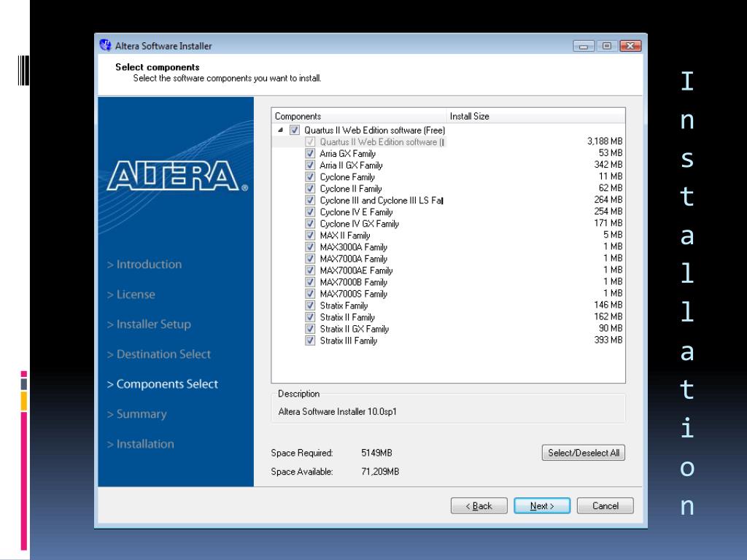The width and height of the screenshot is (747, 560).
Task: Toggle the Cyclone Family checkbox
Action: click(310, 176)
